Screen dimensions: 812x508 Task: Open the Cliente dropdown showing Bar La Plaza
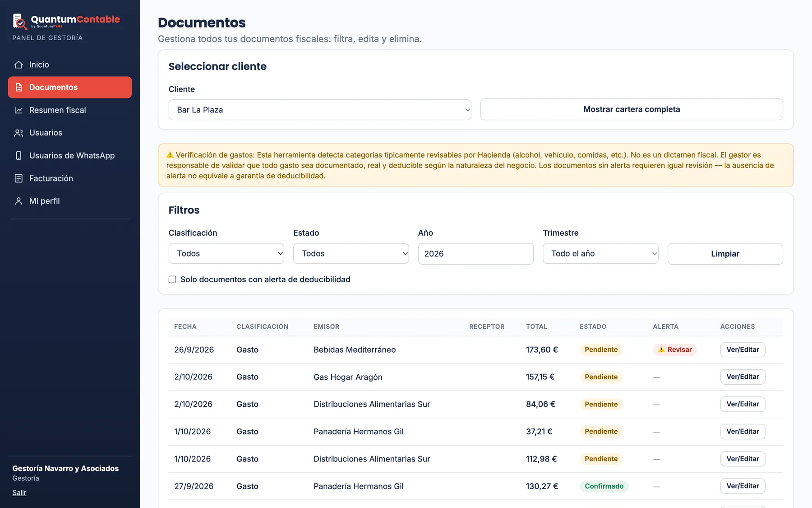point(320,110)
